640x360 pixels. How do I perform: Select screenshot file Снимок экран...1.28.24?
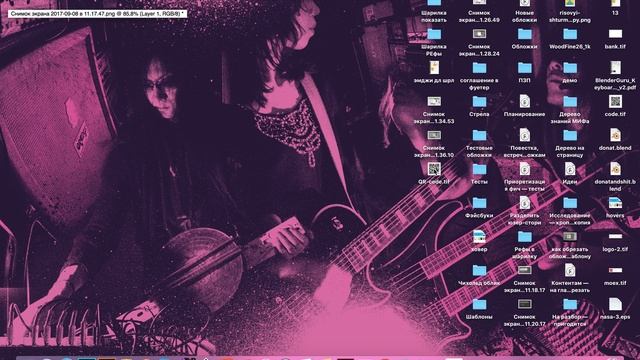click(479, 34)
